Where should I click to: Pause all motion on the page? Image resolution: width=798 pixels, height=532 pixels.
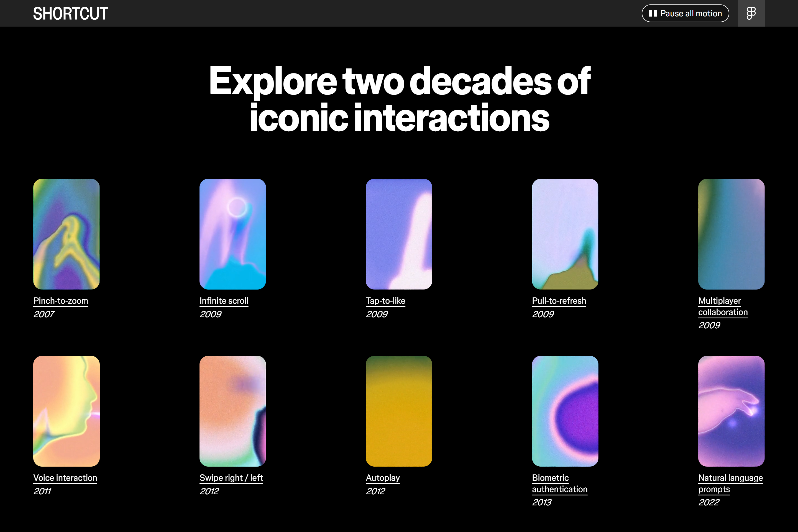click(x=685, y=13)
